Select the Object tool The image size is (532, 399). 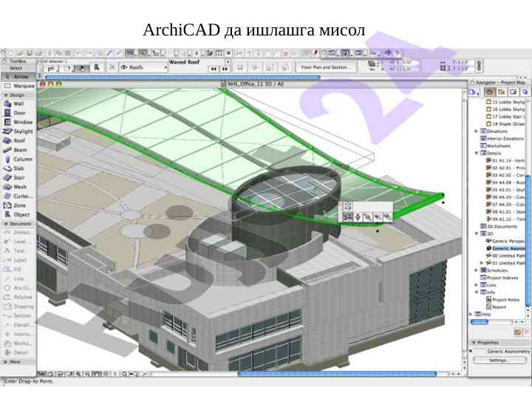click(18, 214)
